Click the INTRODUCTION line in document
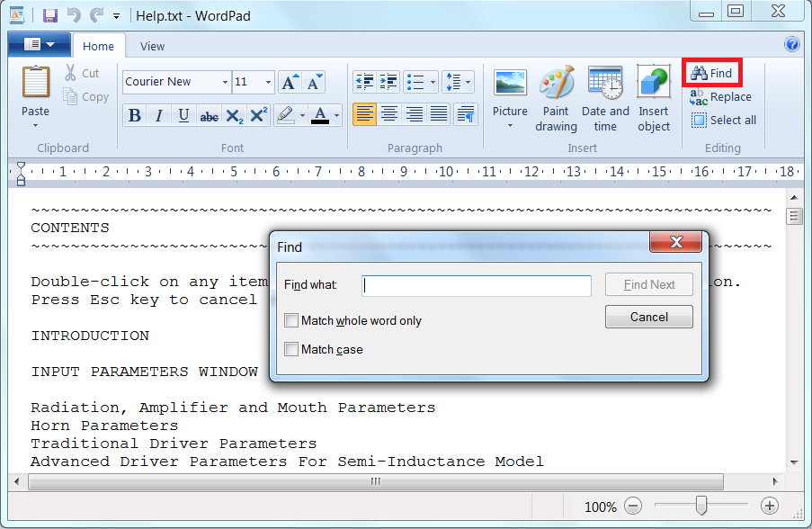812x529 pixels. tap(90, 336)
